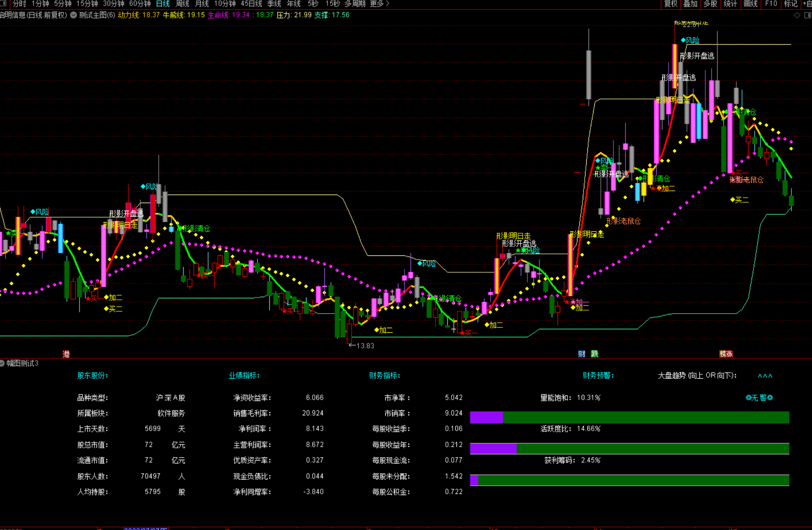Click the diamond icon at chart top-right

tap(797, 15)
